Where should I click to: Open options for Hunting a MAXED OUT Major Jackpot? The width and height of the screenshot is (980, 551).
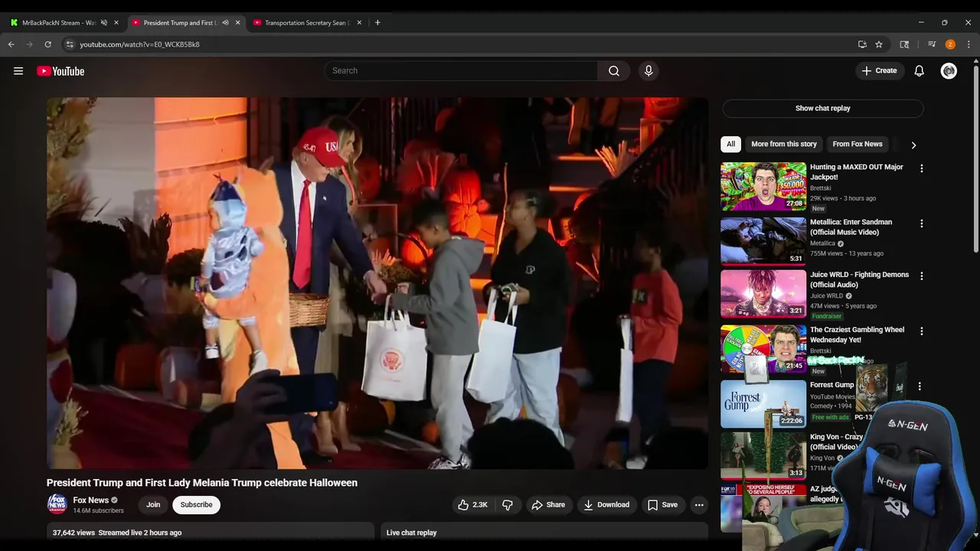[x=922, y=168]
